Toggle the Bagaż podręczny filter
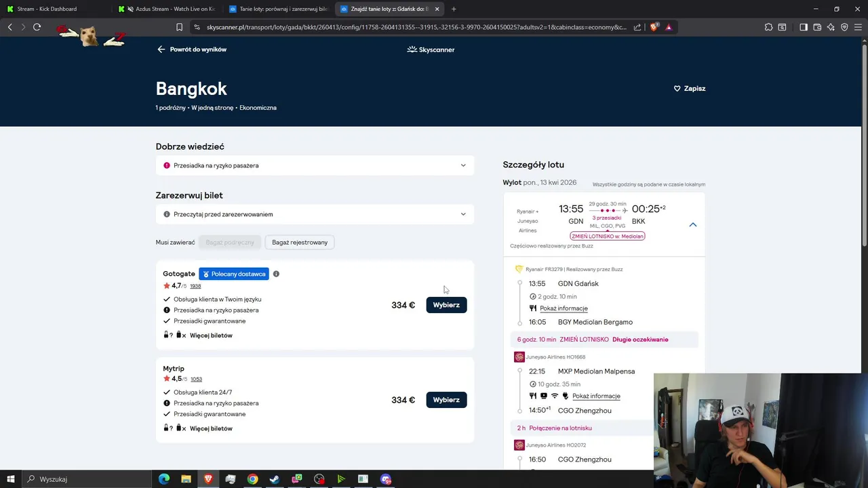Viewport: 868px width, 488px height. click(230, 242)
